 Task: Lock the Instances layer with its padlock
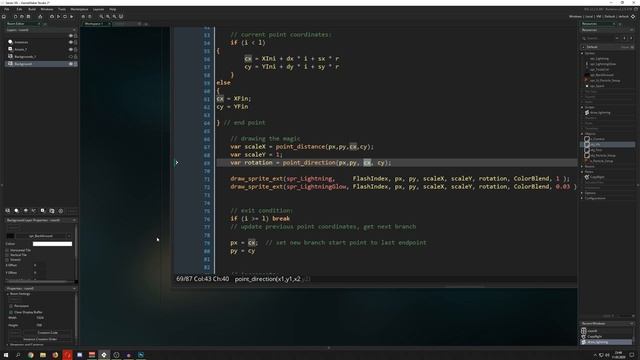pos(76,42)
